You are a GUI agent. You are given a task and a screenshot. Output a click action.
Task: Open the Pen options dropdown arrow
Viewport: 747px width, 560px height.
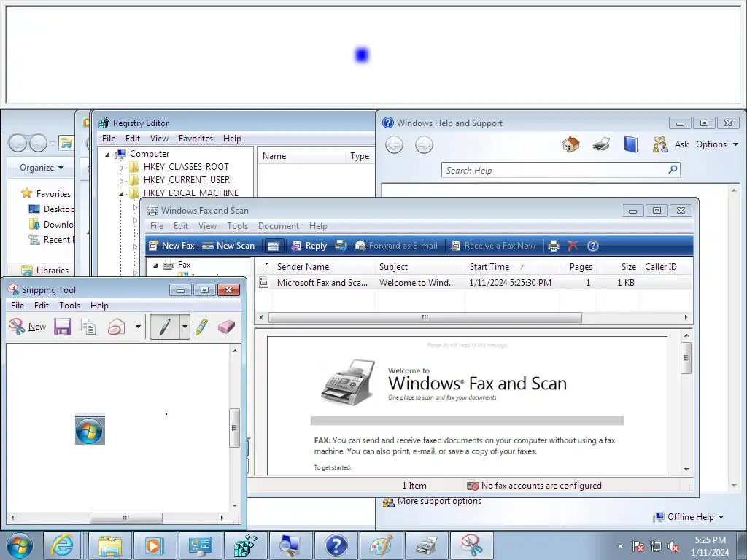pos(185,327)
